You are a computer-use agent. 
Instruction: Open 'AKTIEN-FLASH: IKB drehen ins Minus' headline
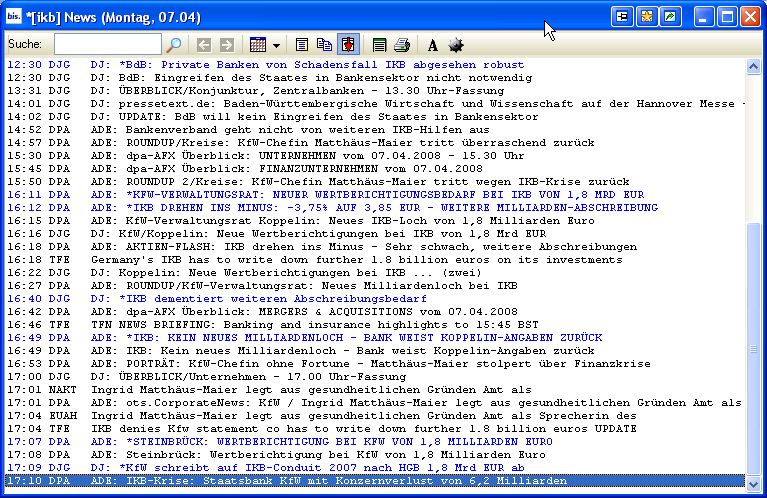click(375, 247)
